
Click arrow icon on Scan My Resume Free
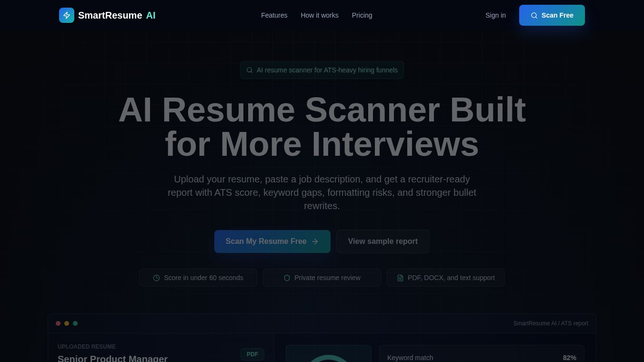315,241
